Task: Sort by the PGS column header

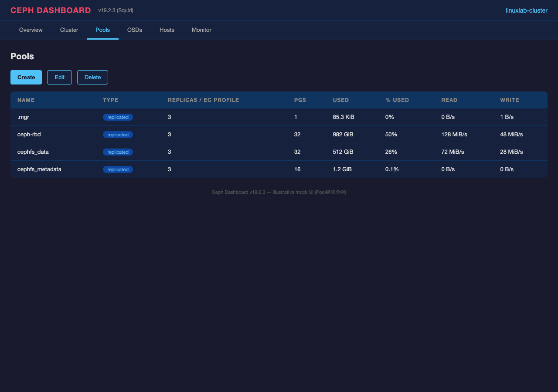Action: coord(300,100)
